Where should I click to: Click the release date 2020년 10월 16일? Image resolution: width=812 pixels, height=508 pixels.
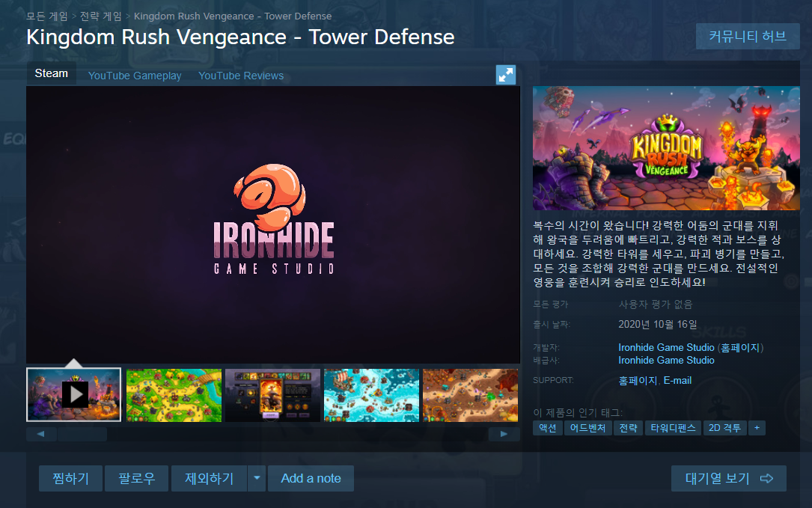657,325
